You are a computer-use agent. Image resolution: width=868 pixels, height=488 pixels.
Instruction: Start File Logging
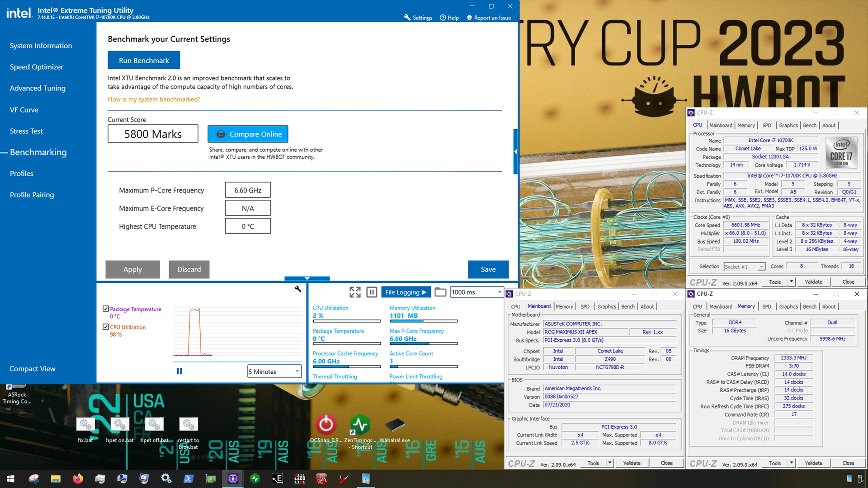pos(406,292)
